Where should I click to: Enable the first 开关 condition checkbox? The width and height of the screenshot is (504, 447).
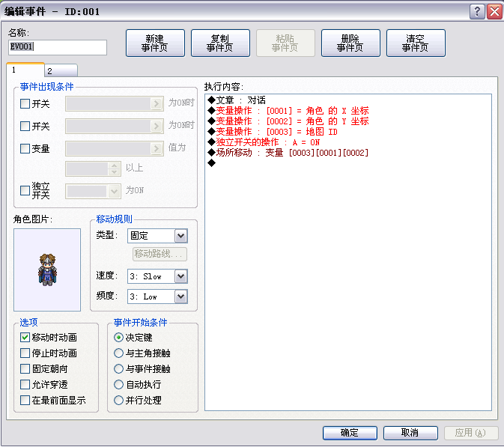25,104
